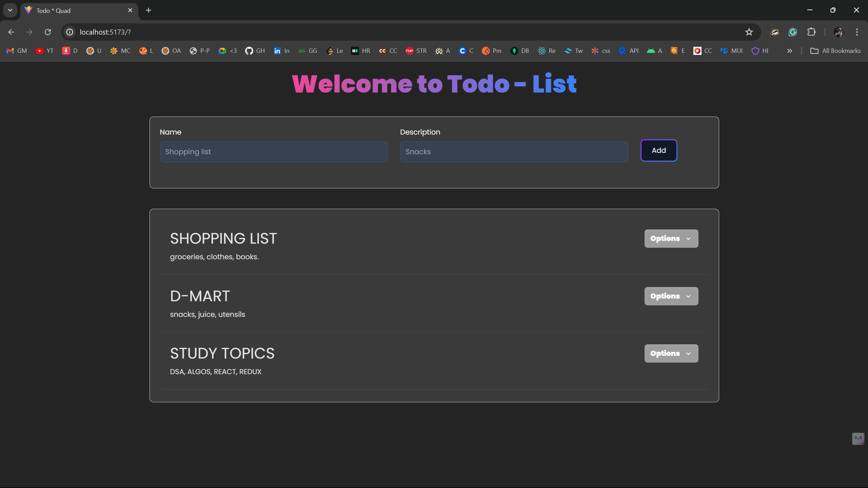Image resolution: width=868 pixels, height=488 pixels.
Task: Open the YouTube bookmark YT
Action: [x=45, y=51]
